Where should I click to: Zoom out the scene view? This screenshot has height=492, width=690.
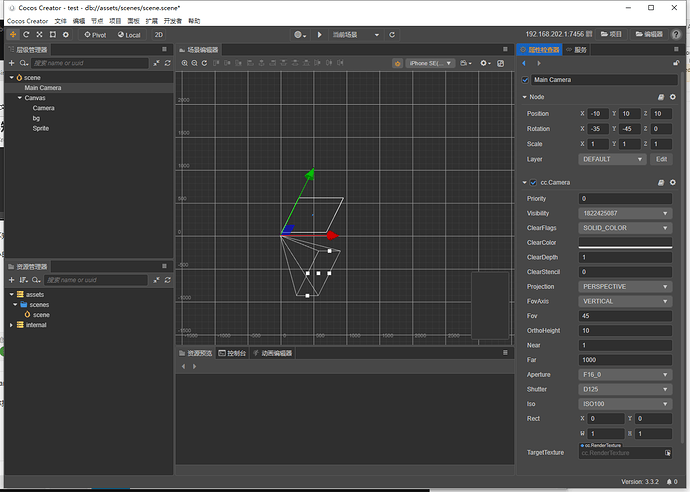pos(195,63)
